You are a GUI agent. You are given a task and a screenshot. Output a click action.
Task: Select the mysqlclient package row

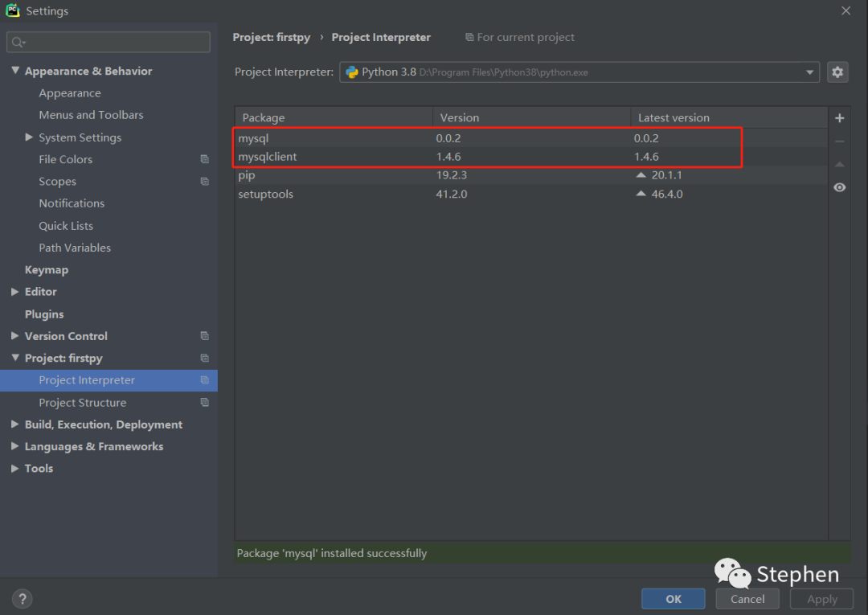[531, 157]
